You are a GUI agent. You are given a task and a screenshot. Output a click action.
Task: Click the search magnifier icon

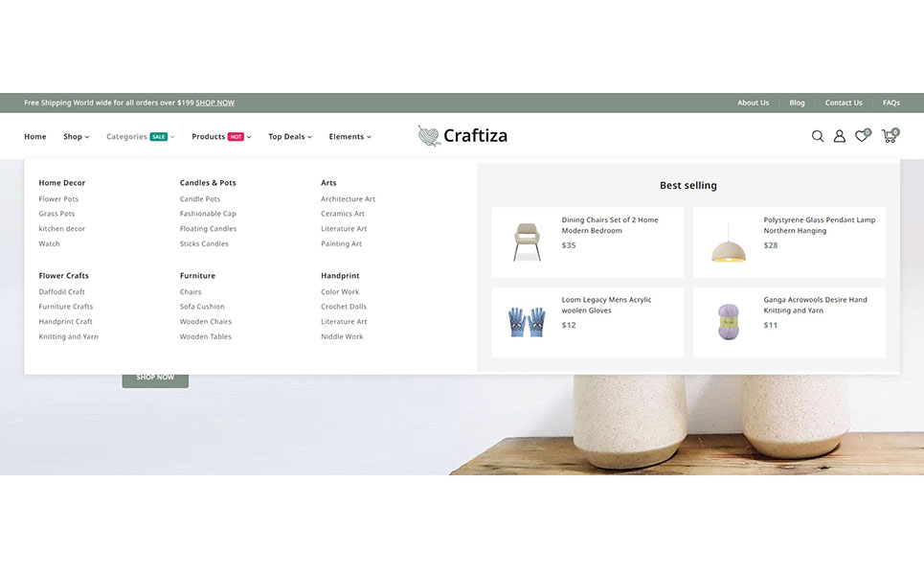(818, 136)
